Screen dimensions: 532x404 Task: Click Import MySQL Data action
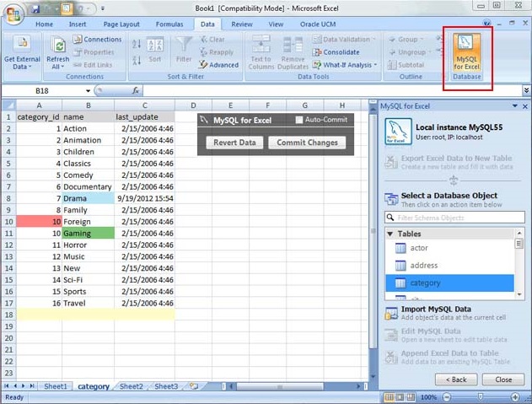pyautogui.click(x=445, y=313)
